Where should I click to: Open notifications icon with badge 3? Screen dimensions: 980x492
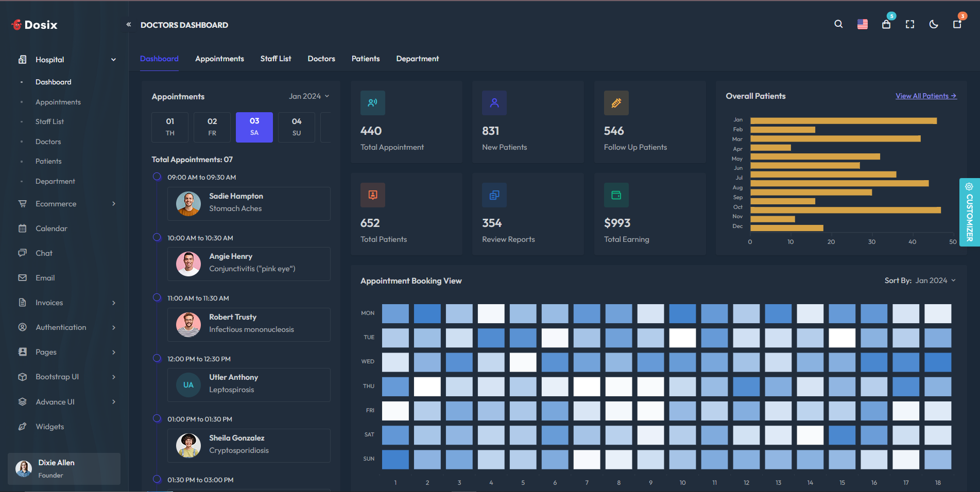957,24
